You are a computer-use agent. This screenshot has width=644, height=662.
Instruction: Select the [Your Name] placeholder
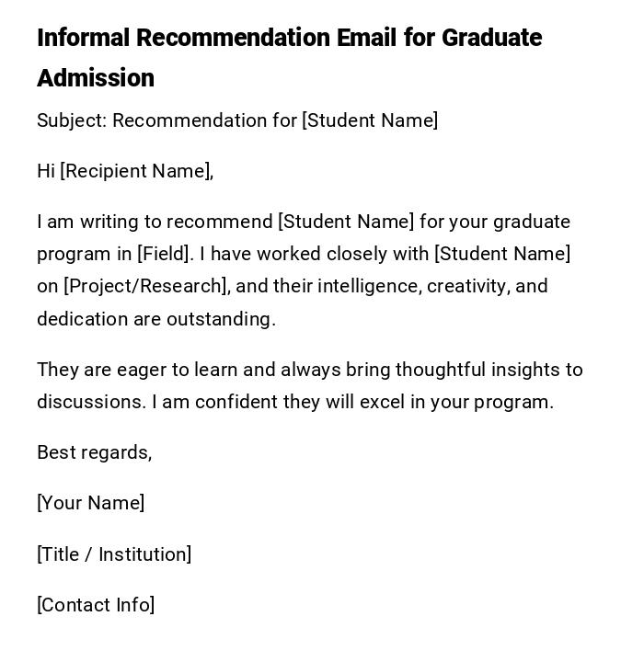pyautogui.click(x=90, y=503)
